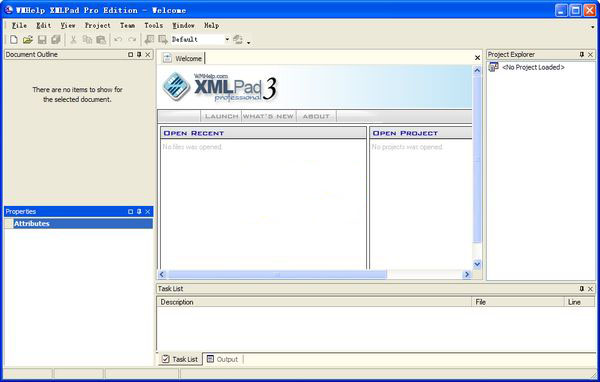600x382 pixels.
Task: Close the Document Outline panel
Action: coord(148,55)
